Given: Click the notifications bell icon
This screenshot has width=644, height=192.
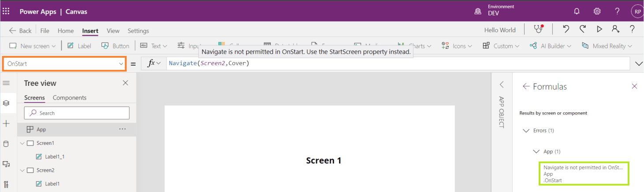Looking at the screenshot, I should coord(577,11).
